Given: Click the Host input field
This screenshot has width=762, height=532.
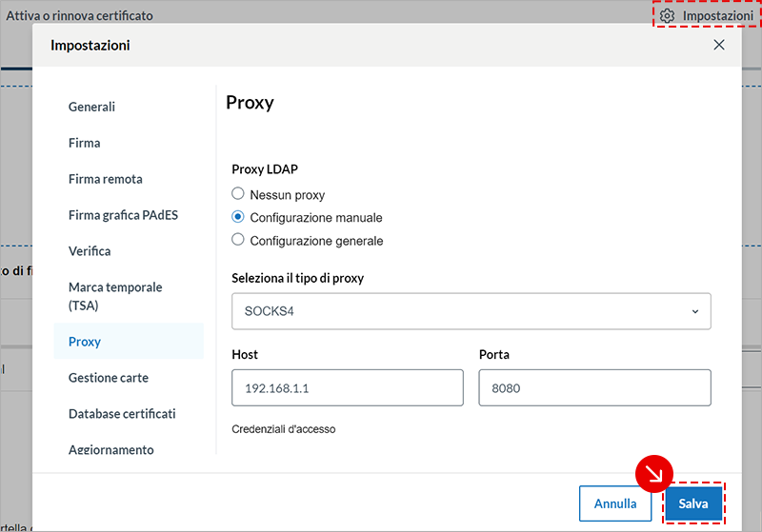Looking at the screenshot, I should 347,388.
